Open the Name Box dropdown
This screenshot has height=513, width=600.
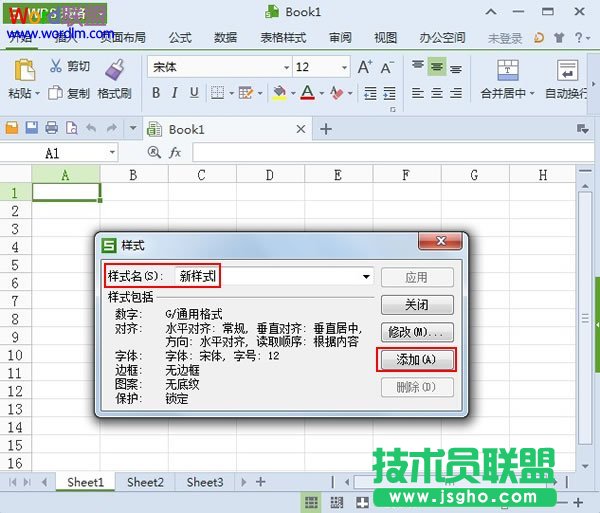click(112, 152)
